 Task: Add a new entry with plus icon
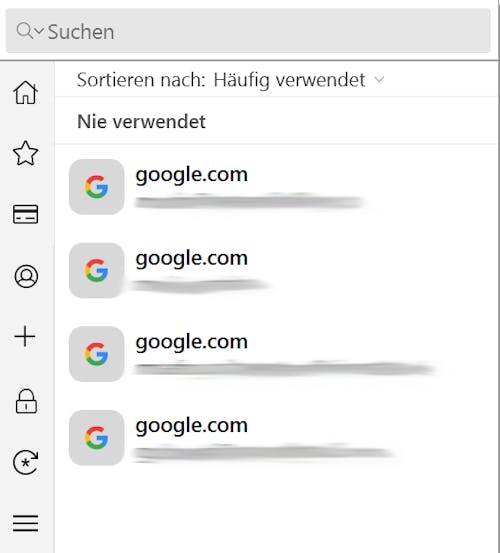tap(25, 336)
